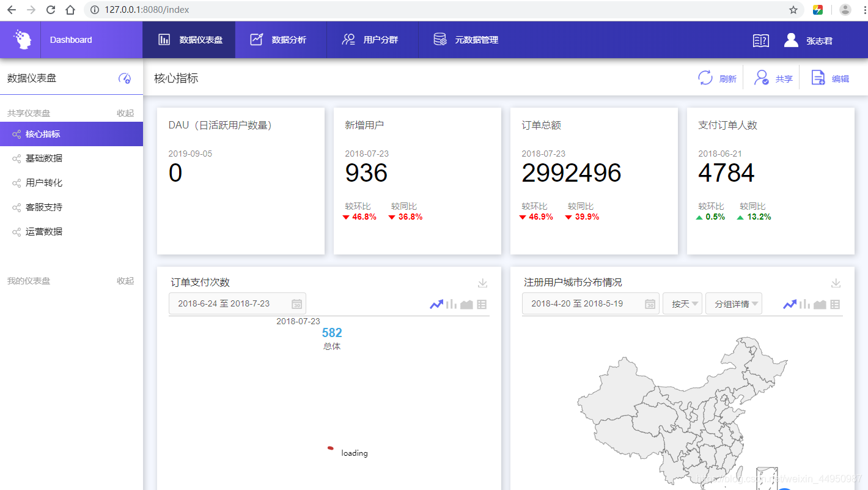The height and width of the screenshot is (490, 868).
Task: Click the 46.9% 较环比 figure
Action: [x=541, y=217]
